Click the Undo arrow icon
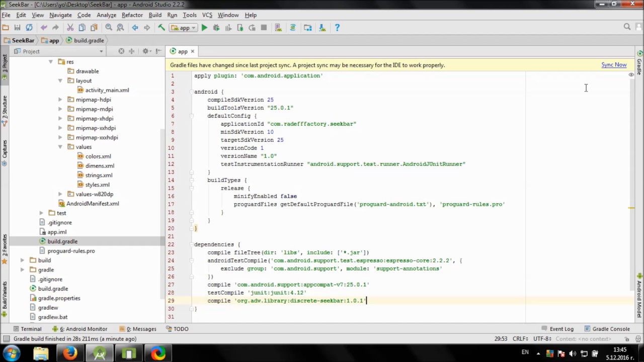The height and width of the screenshot is (362, 644). (x=44, y=28)
